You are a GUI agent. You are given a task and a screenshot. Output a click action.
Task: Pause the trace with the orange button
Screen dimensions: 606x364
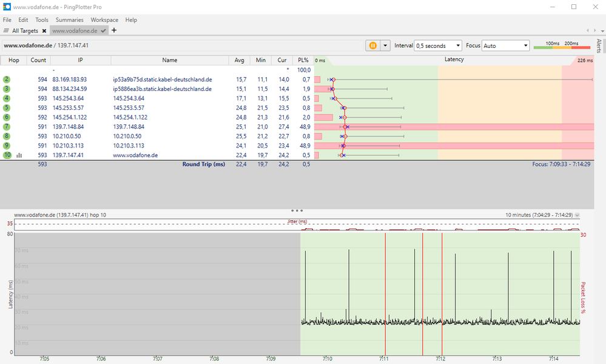coord(372,45)
